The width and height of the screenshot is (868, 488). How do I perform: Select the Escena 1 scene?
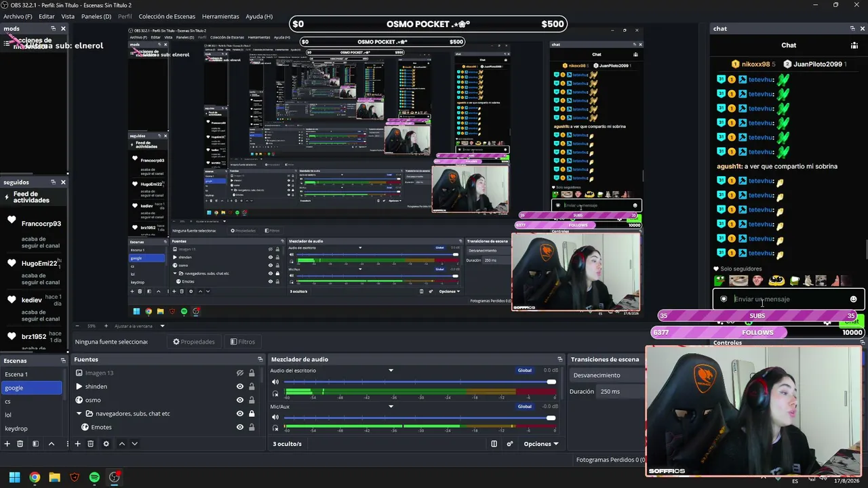[x=31, y=374]
